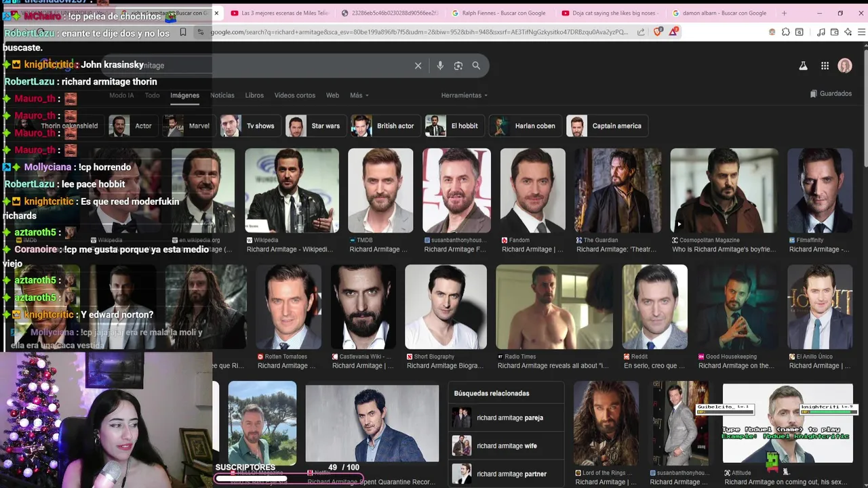
Task: Open the Short Biography image result
Action: pyautogui.click(x=446, y=307)
